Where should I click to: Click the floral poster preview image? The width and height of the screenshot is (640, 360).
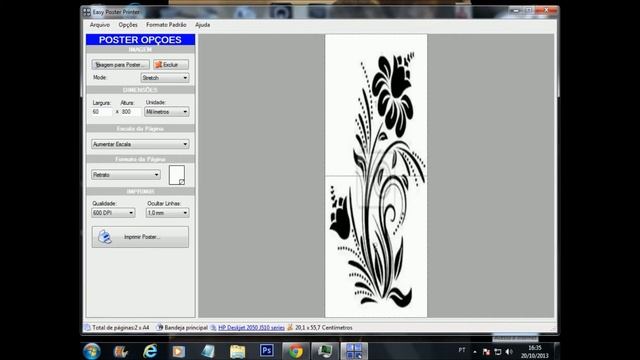coord(376,176)
